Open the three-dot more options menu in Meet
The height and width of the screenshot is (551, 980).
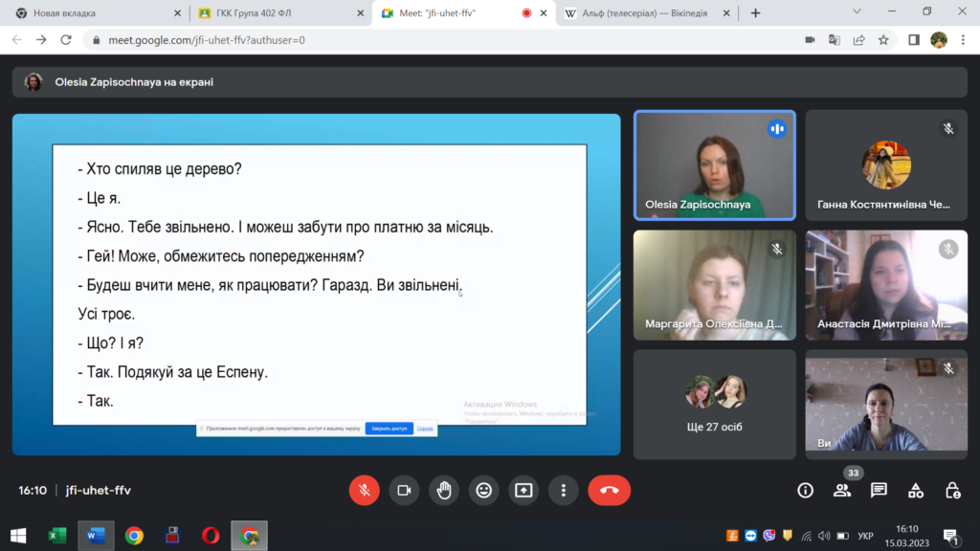point(564,490)
